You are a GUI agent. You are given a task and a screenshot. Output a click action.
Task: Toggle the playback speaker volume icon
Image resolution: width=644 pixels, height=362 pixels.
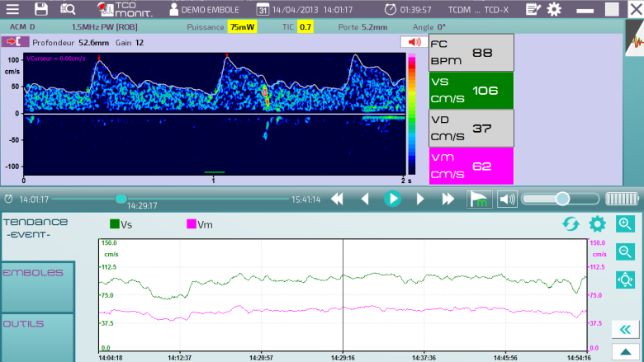pyautogui.click(x=506, y=199)
